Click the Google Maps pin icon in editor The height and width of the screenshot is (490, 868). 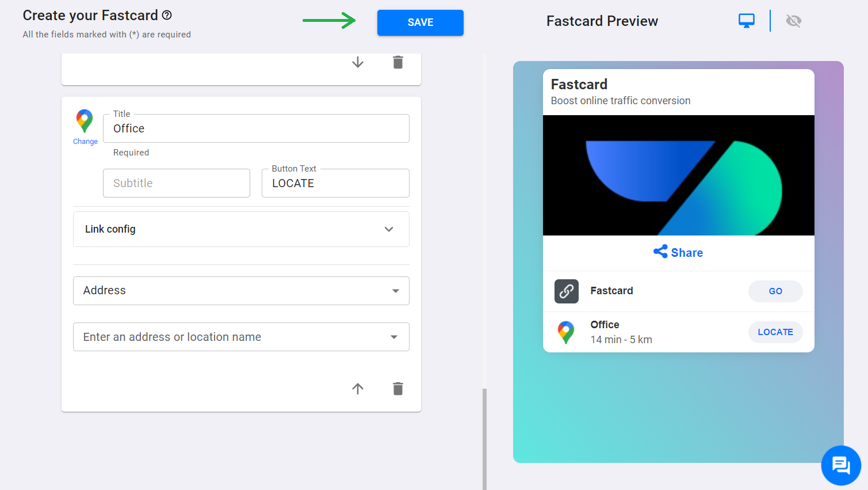[85, 121]
